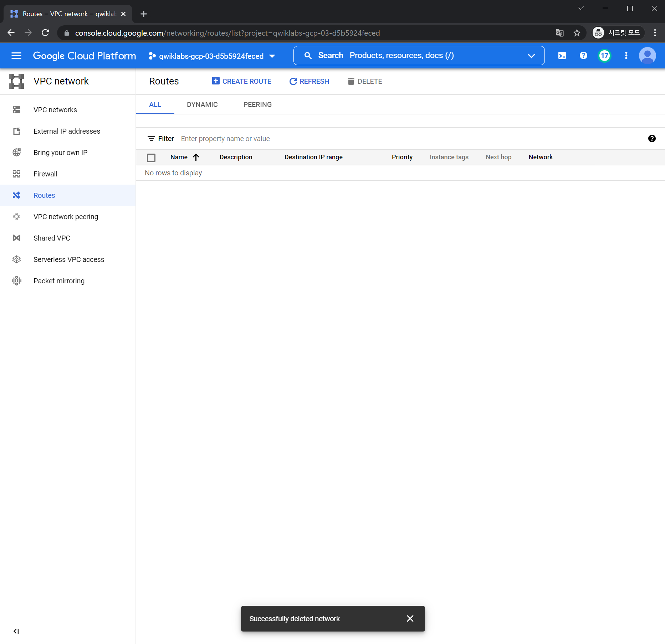
Task: Toggle the select-all rows checkbox
Action: (x=151, y=158)
